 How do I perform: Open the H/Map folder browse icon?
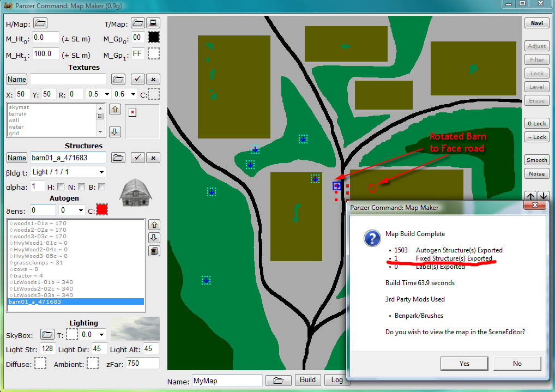(x=40, y=23)
